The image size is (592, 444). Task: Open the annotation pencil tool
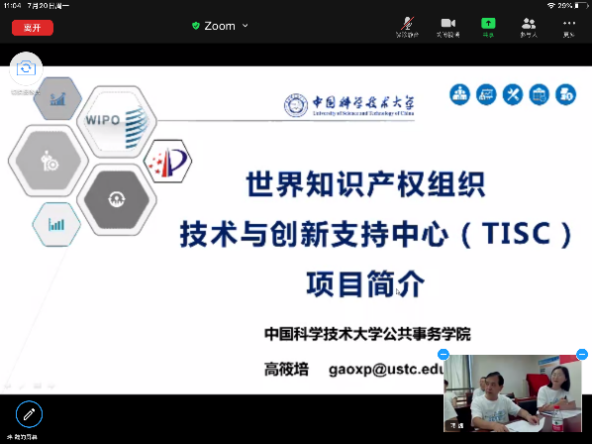click(29, 414)
